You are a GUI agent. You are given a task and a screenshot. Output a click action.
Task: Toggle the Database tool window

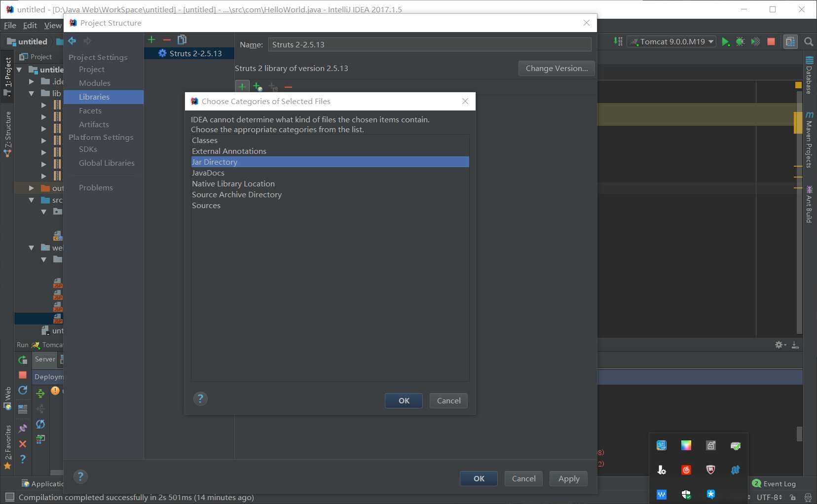point(809,75)
